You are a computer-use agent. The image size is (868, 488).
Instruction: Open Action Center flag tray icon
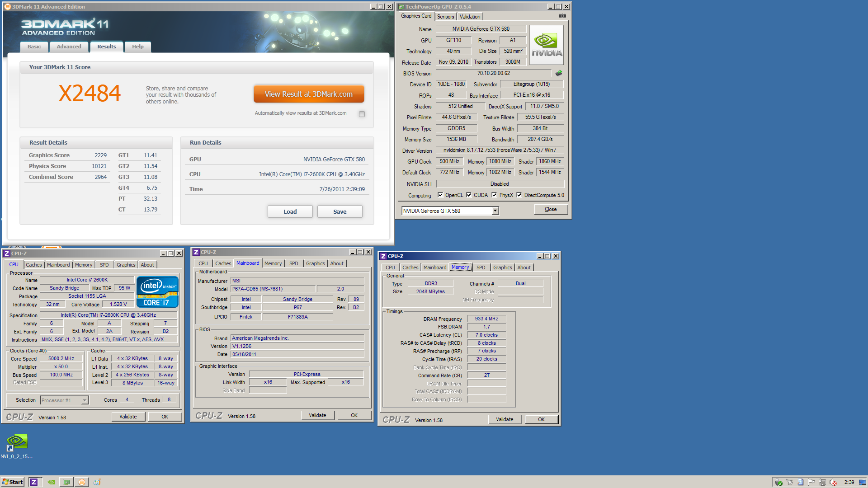(811, 482)
